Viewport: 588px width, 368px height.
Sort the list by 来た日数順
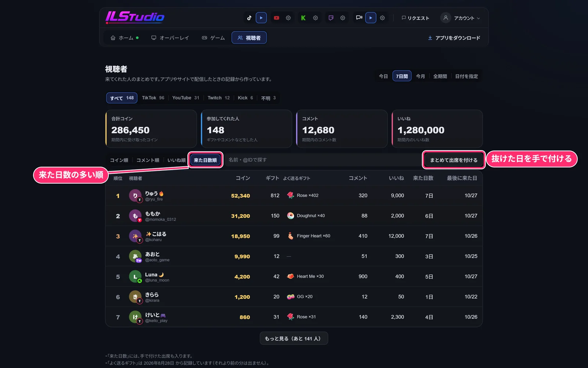pos(205,160)
